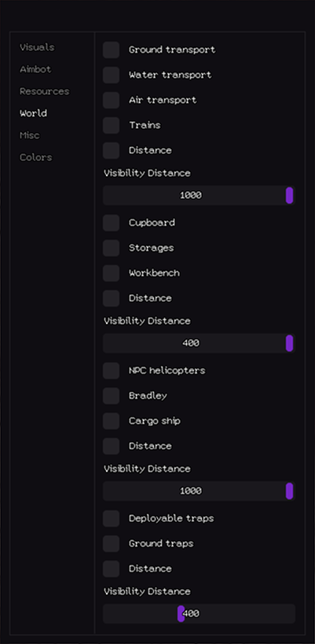Viewport: 315px width, 644px height.
Task: Check the NPC helicopters option
Action: point(111,370)
